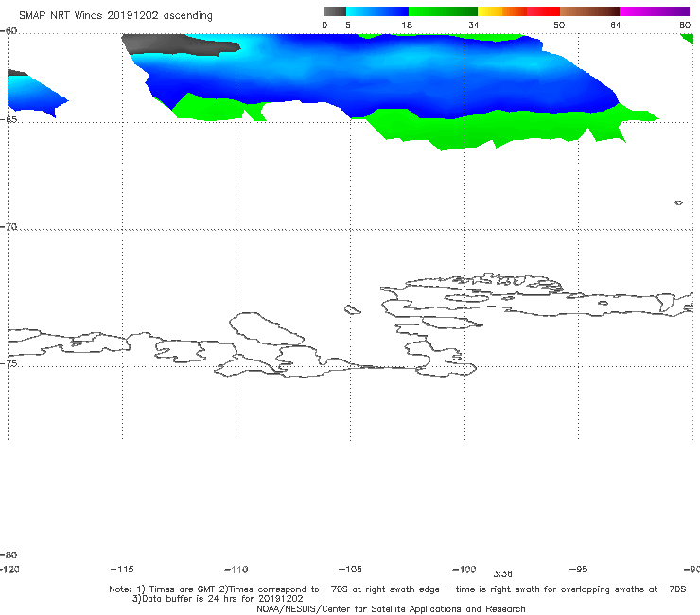The width and height of the screenshot is (700, 615).
Task: Click the color bar label '34'
Action: pyautogui.click(x=474, y=26)
